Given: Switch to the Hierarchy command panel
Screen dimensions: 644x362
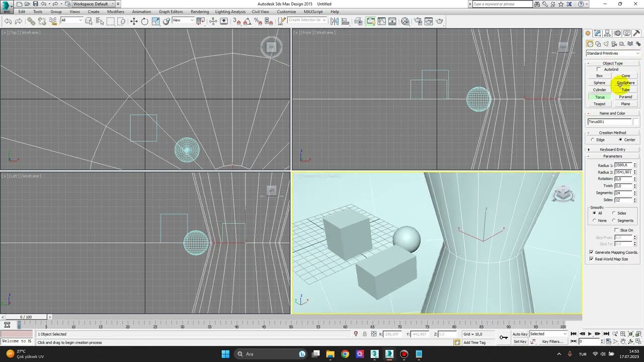Looking at the screenshot, I should [x=607, y=33].
